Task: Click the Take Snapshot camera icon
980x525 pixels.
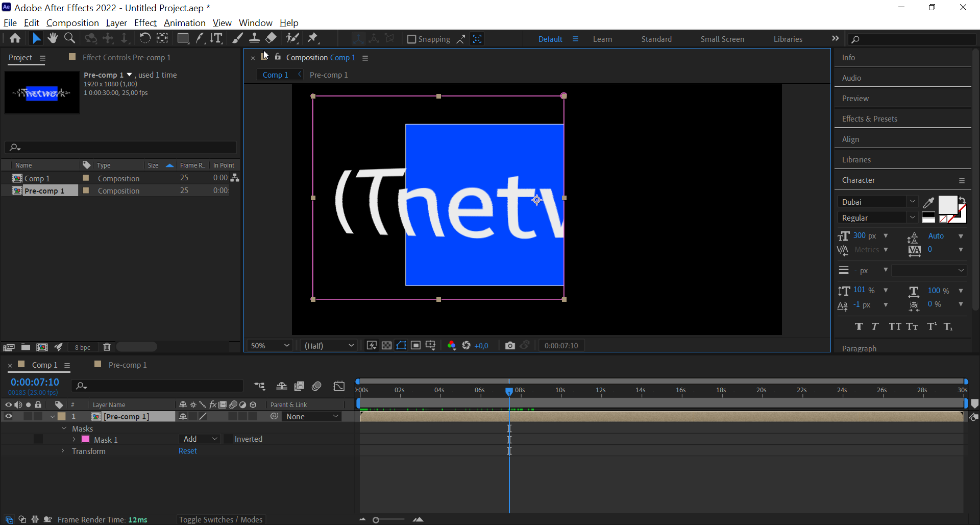Action: (x=510, y=345)
